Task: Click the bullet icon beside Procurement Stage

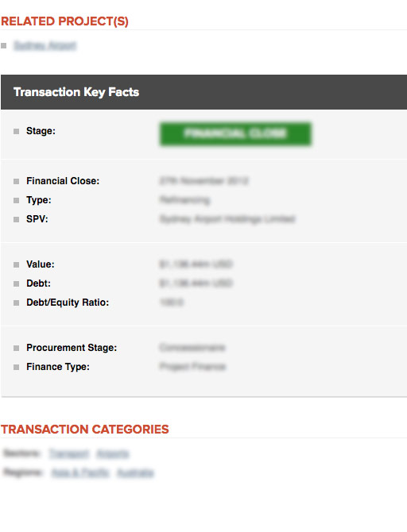Action: (x=17, y=348)
